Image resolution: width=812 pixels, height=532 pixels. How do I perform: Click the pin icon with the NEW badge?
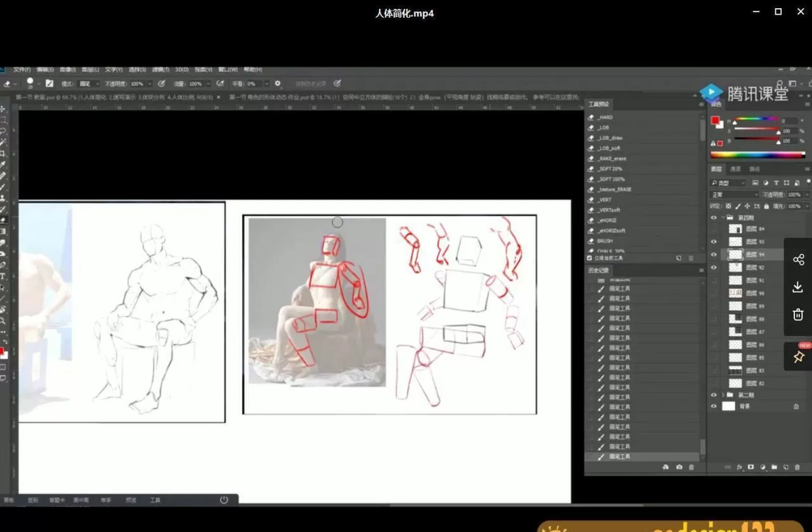798,358
